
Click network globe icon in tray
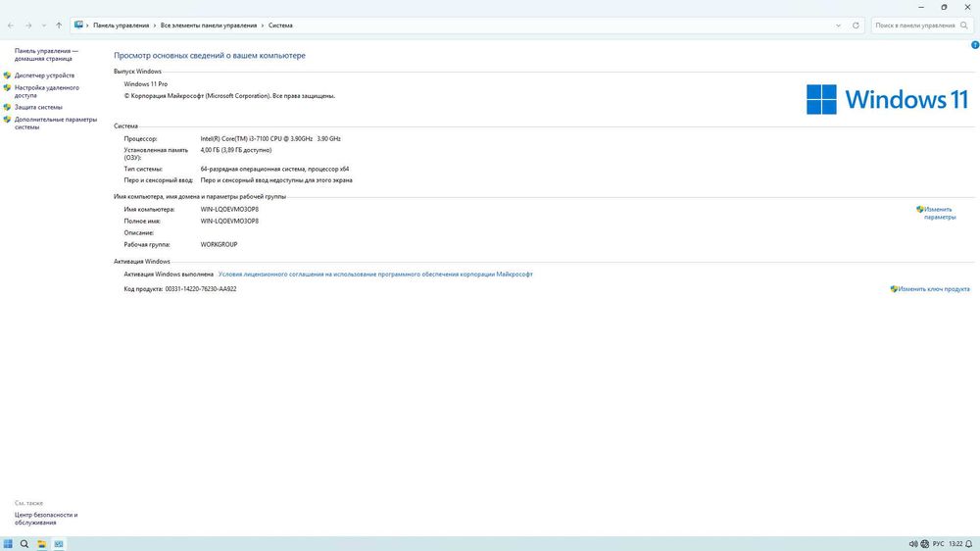click(925, 544)
